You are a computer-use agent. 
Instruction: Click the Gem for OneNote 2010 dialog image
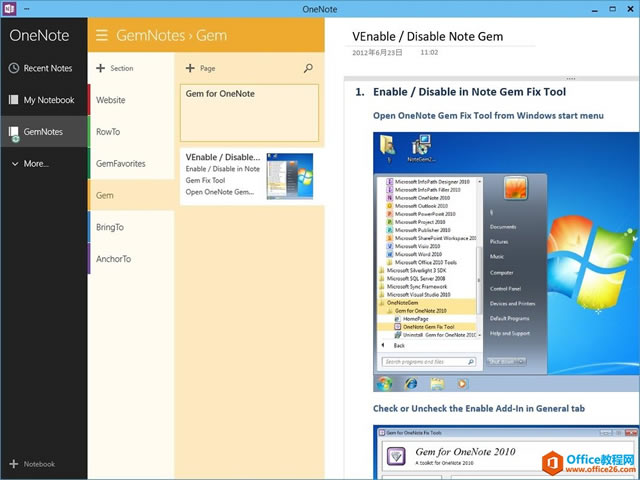click(506, 452)
